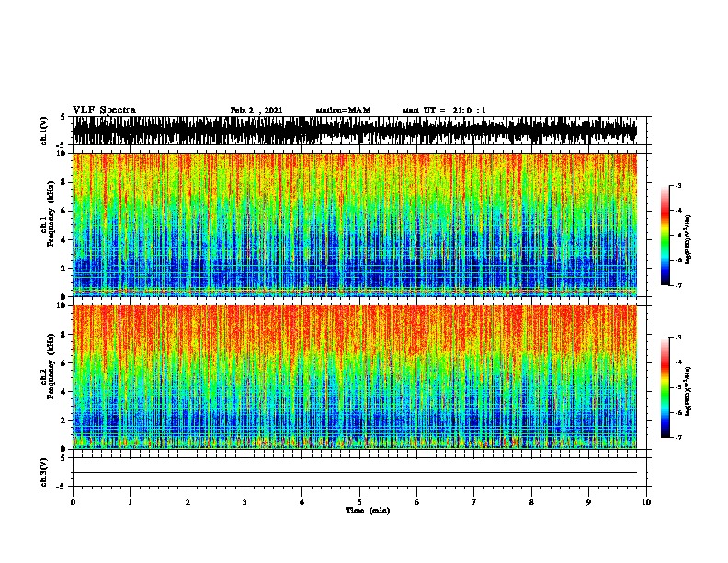Image resolution: width=728 pixels, height=563 pixels.
Task: Click the "-7" label on ch.1 color bar
Action: tap(678, 285)
